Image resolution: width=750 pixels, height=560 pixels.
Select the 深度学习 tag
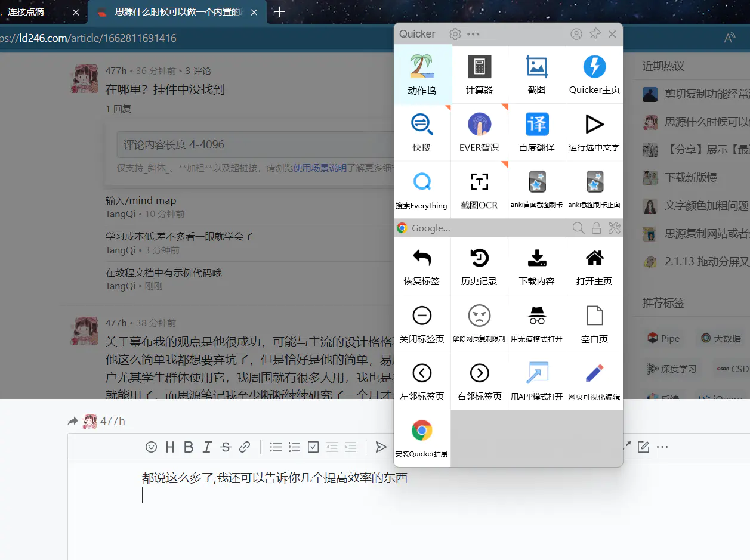(x=671, y=369)
